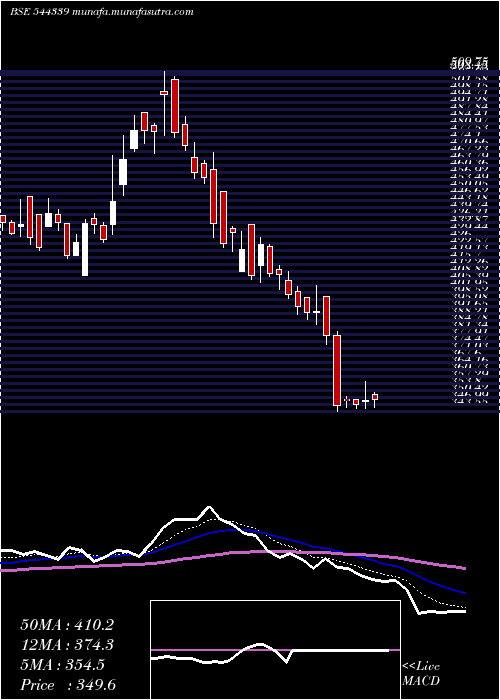Click the long red candle dropping to the low
This screenshot has width=500, height=700.
coord(337,371)
